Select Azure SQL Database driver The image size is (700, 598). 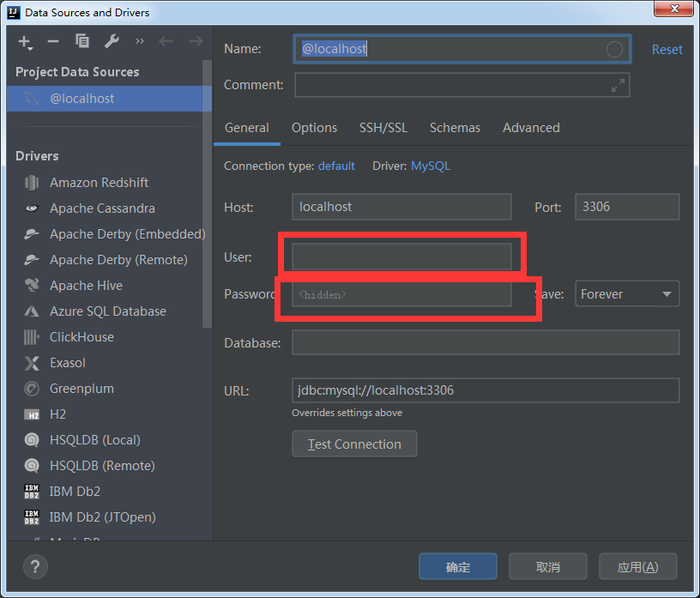click(x=108, y=311)
